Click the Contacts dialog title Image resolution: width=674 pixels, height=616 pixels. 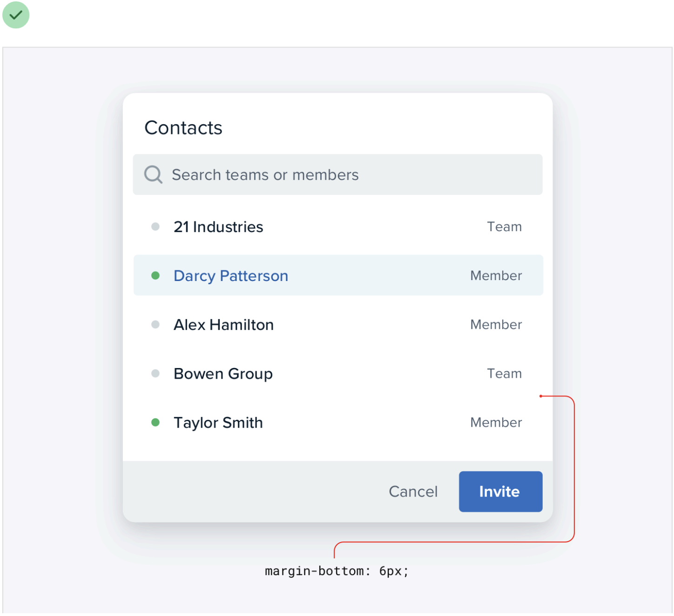[183, 128]
